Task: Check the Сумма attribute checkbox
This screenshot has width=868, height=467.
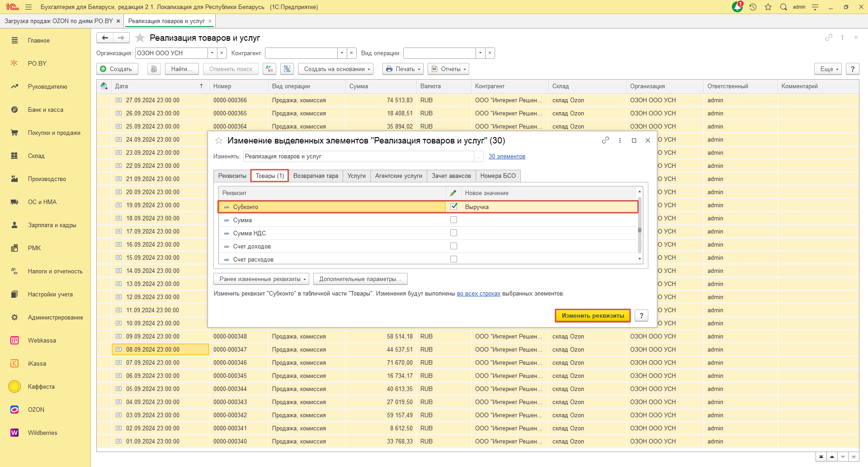Action: coord(453,219)
